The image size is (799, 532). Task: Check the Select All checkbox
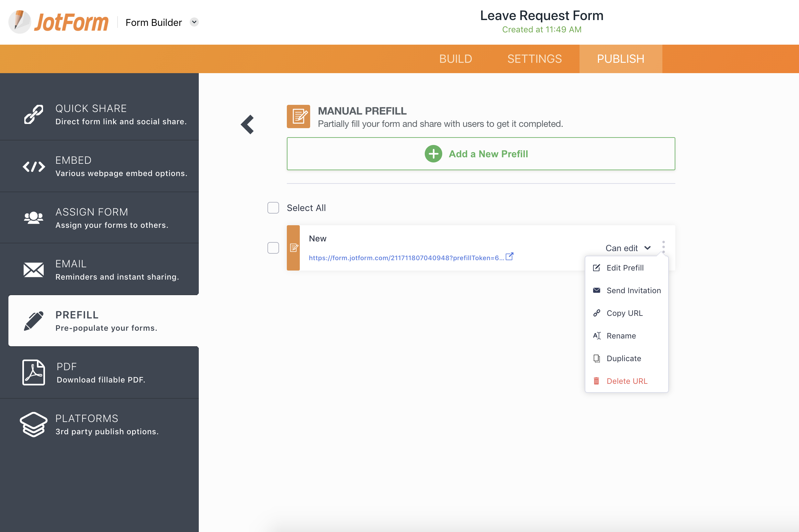(x=273, y=208)
